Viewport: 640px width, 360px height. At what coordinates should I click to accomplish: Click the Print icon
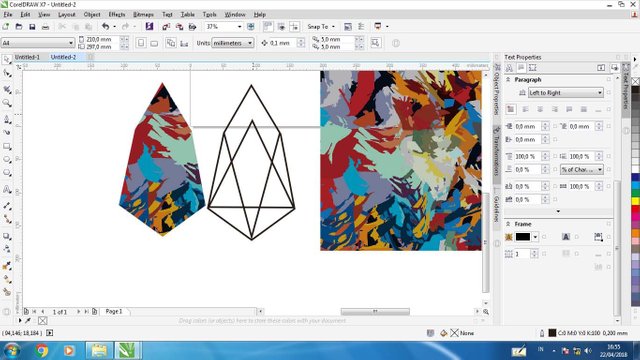click(x=45, y=27)
